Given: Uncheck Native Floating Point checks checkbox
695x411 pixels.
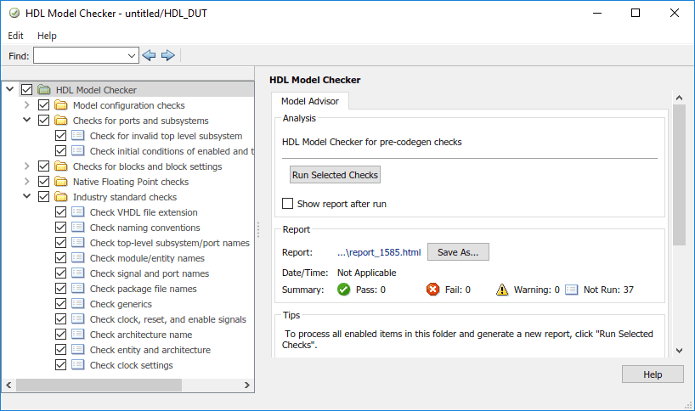Looking at the screenshot, I should pos(43,182).
